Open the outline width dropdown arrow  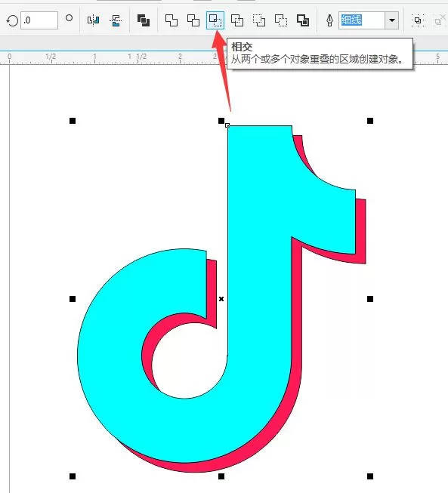pyautogui.click(x=391, y=20)
